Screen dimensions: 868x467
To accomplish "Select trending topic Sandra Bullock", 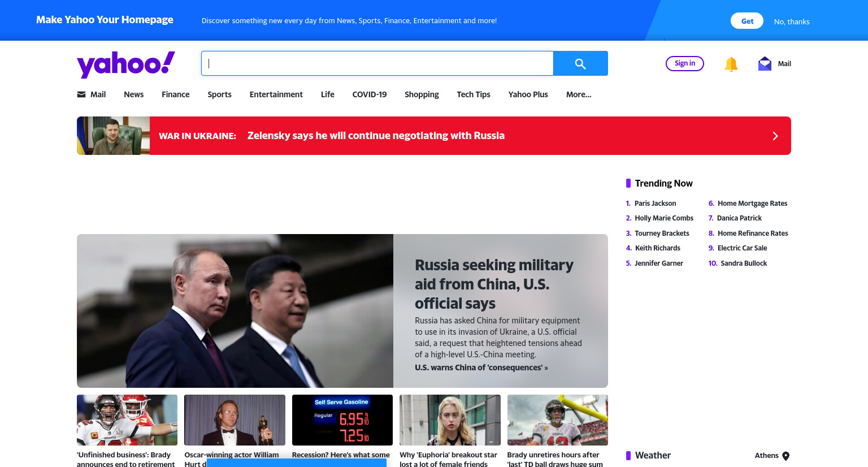I will click(744, 263).
